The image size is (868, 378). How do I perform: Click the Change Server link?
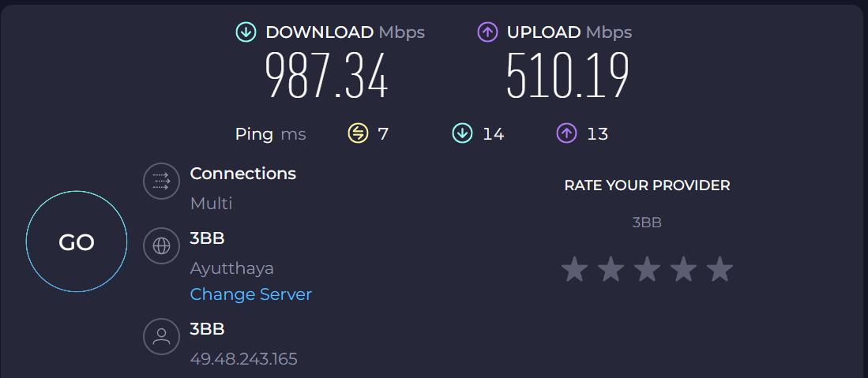point(251,294)
